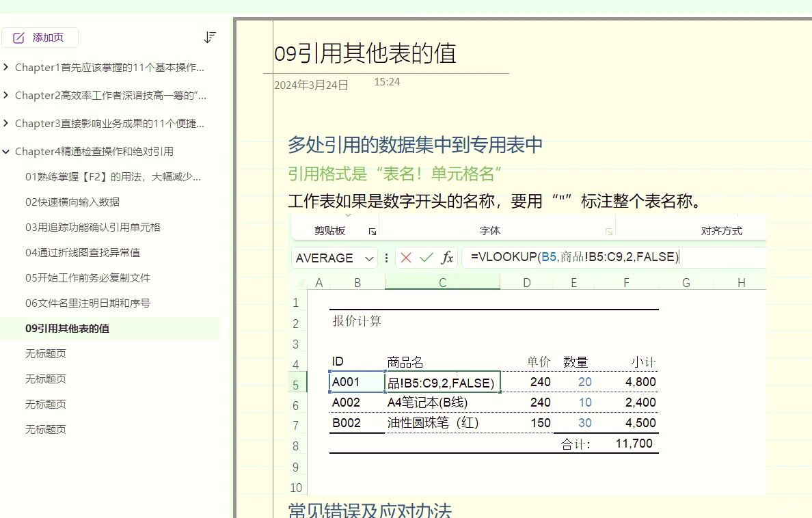The height and width of the screenshot is (518, 812).
Task: Click the 对齐方式 group label
Action: [x=721, y=231]
